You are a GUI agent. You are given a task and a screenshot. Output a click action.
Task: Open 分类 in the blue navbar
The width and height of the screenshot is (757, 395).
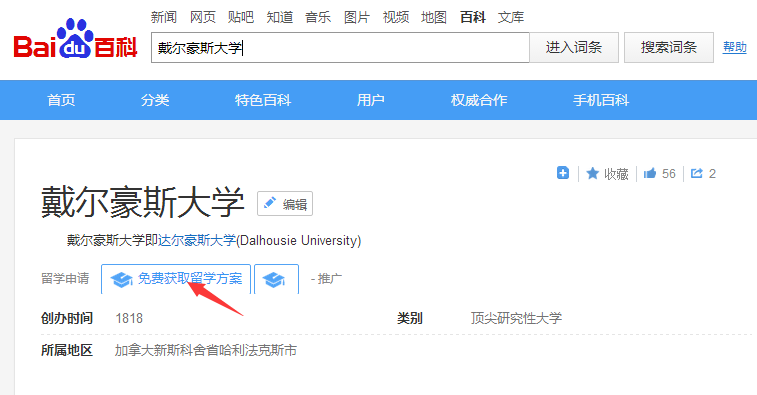coord(155,100)
